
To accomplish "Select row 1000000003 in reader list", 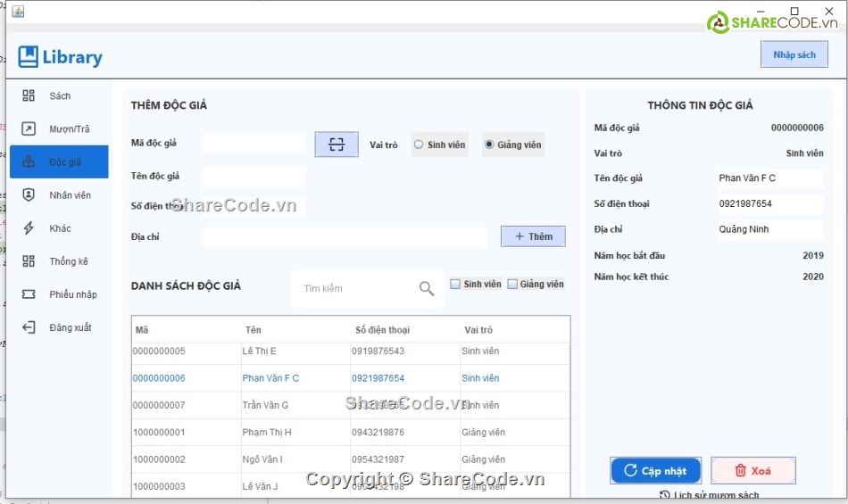I will point(351,485).
